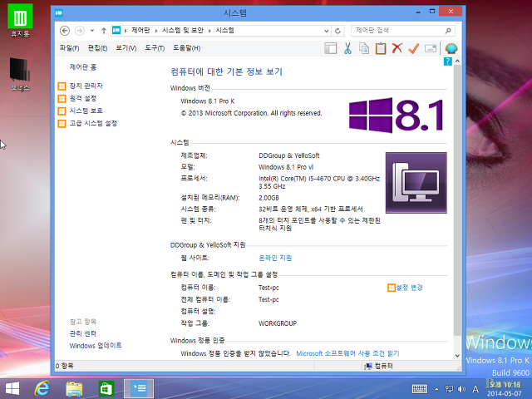
Task: Click the Rename toolbar icon
Action: (431, 48)
